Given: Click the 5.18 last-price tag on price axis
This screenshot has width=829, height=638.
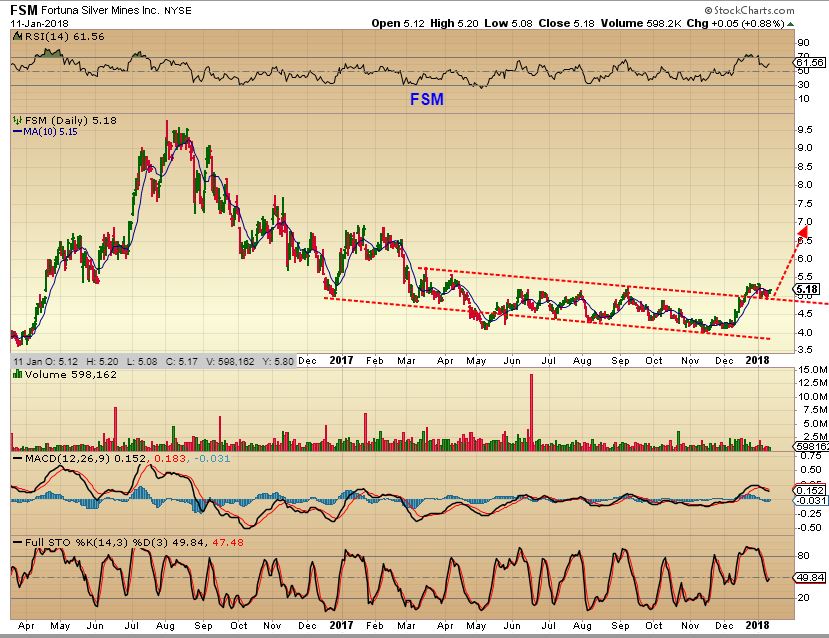Looking at the screenshot, I should point(807,289).
